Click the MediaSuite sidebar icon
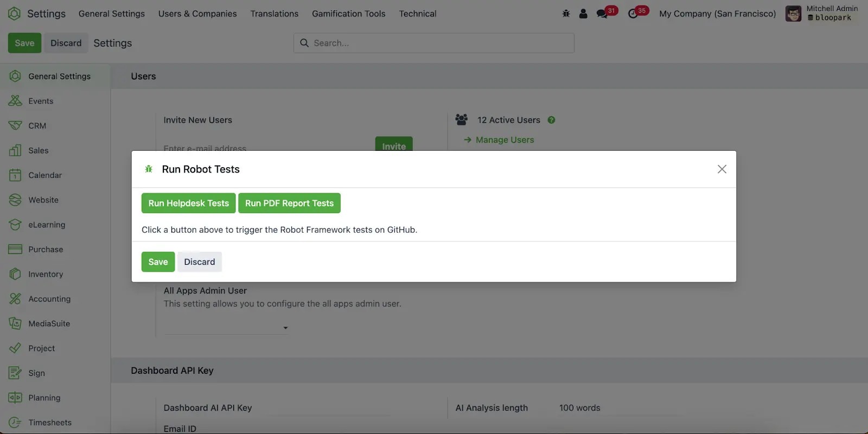Screen dimensions: 868x434 click(x=15, y=323)
